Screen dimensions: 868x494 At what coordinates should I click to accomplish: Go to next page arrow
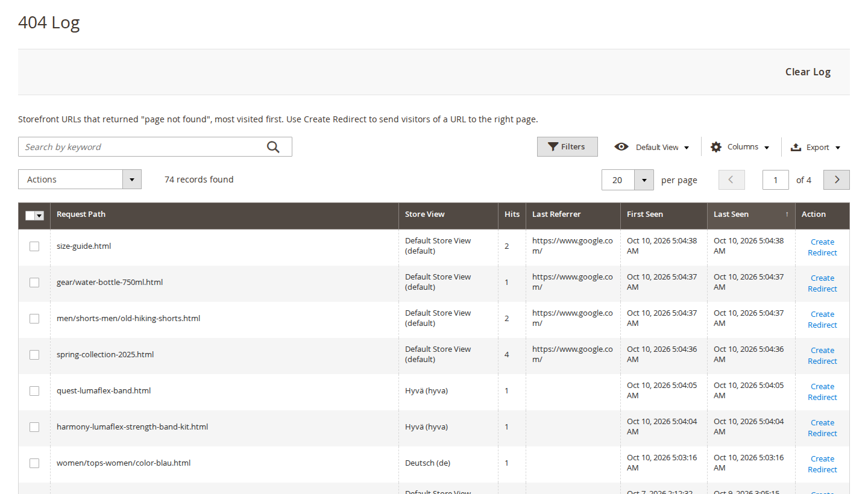point(837,180)
